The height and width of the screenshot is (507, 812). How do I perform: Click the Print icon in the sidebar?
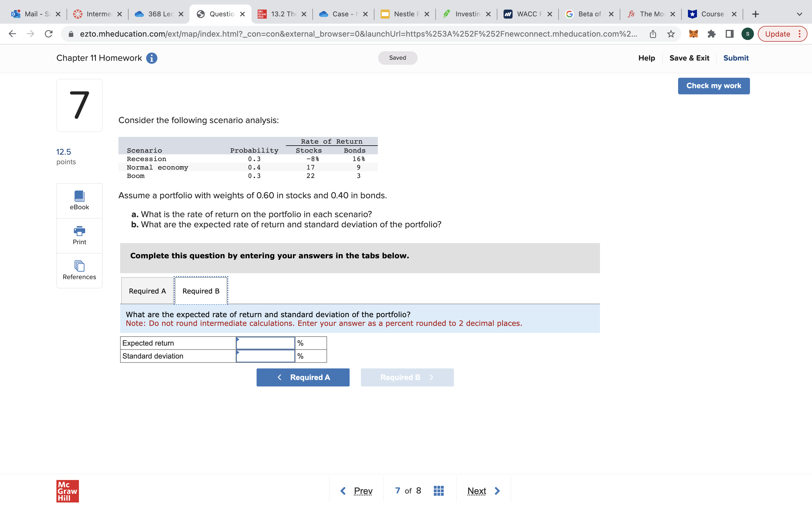(79, 235)
